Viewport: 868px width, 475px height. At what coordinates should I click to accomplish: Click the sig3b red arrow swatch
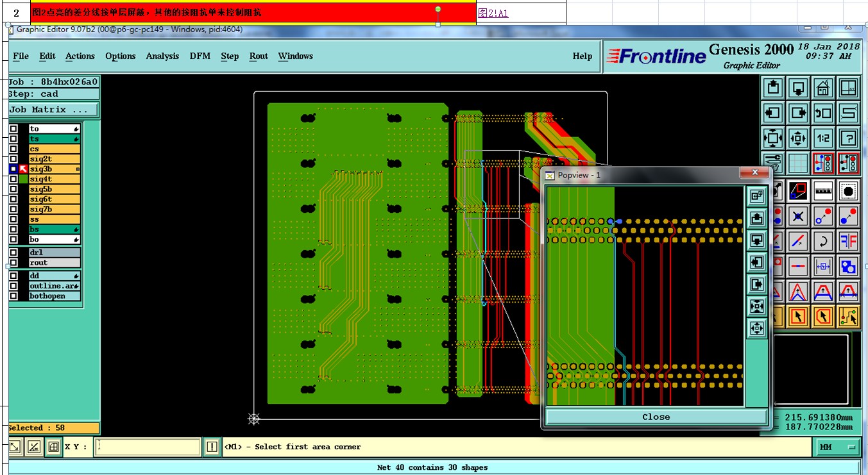(24, 169)
